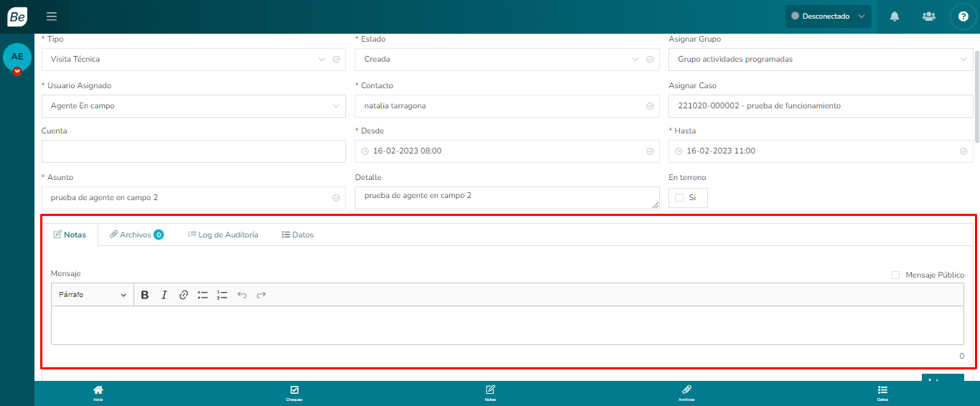Click the help question mark icon
Viewport: 980px width, 406px height.
(963, 16)
